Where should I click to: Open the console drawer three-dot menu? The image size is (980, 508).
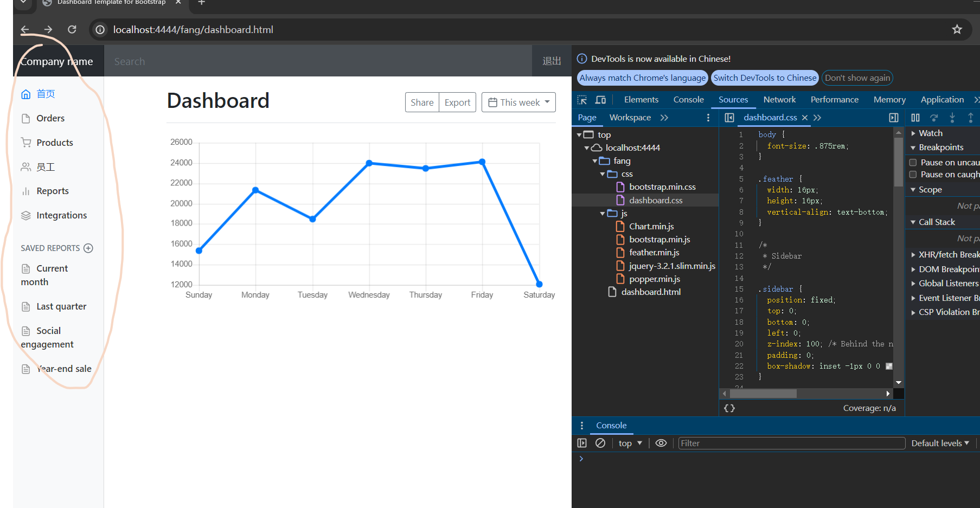[x=582, y=426]
